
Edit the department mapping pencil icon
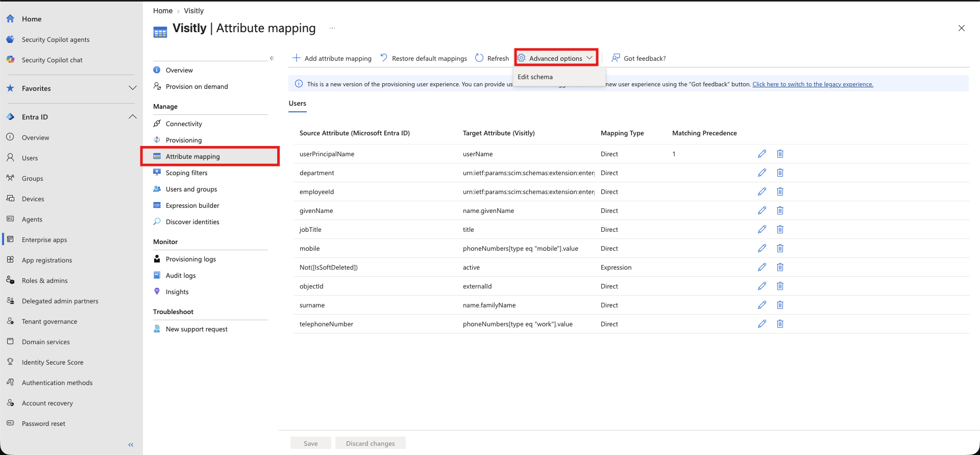[762, 173]
